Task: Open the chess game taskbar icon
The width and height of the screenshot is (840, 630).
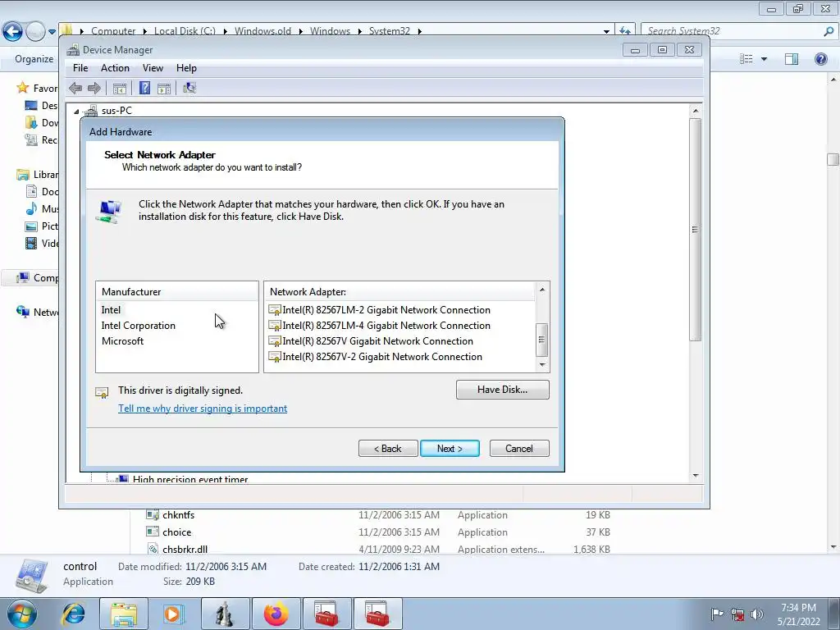Action: coord(225,614)
